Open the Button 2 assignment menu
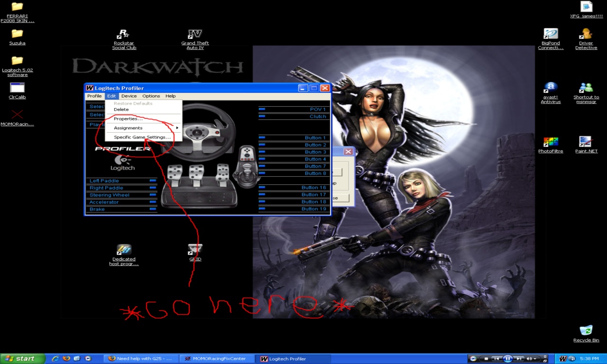Screen dimensions: 607x364 pos(294,145)
